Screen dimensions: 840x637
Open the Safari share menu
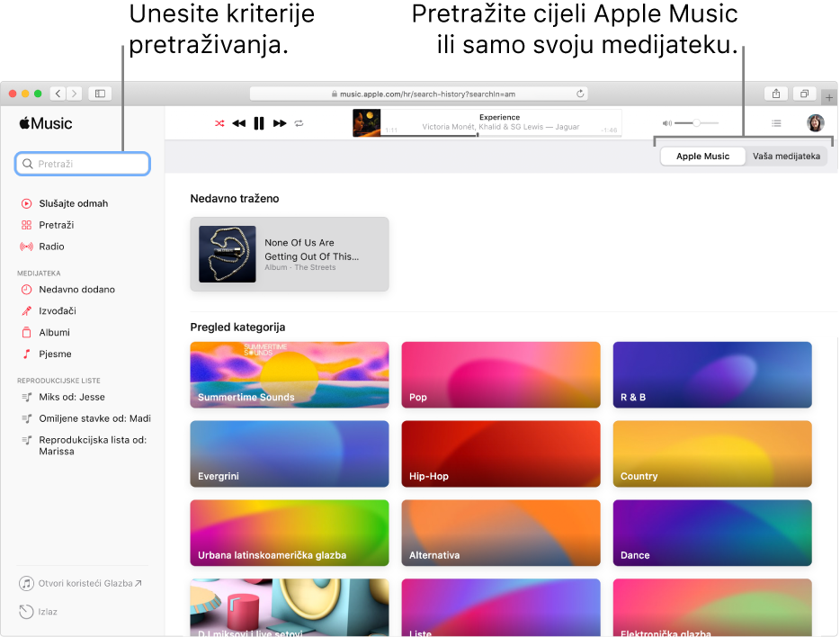pos(776,94)
